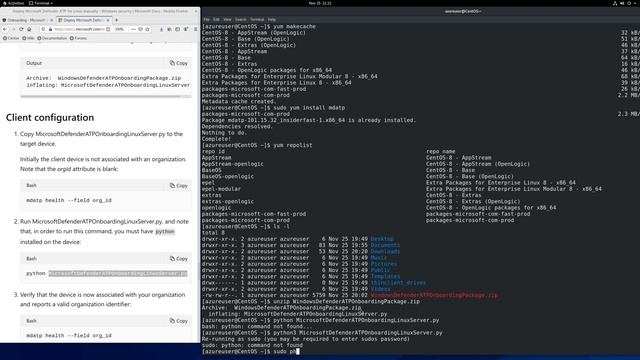Click 'bash: python: command not found' line
Viewport: 640px width, 360px height.
257,327
